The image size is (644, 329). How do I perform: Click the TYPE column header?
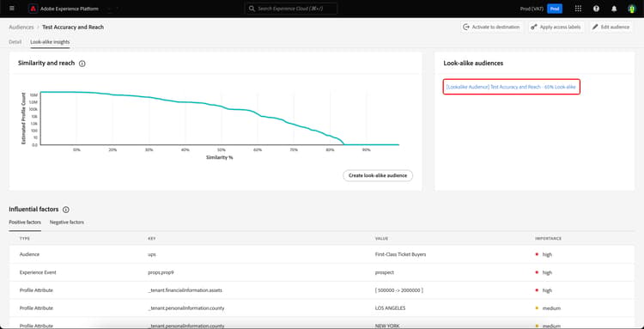click(25, 238)
